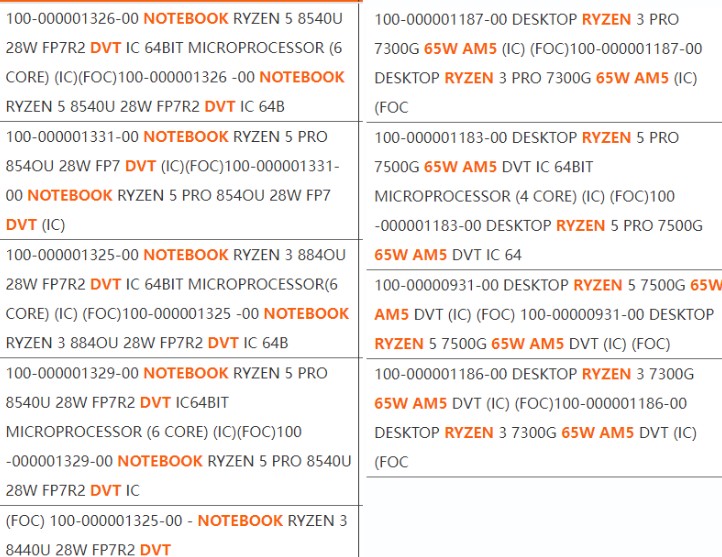
Task: Click highlighted DVT after 8440U 28W FP7R2
Action: tap(155, 550)
